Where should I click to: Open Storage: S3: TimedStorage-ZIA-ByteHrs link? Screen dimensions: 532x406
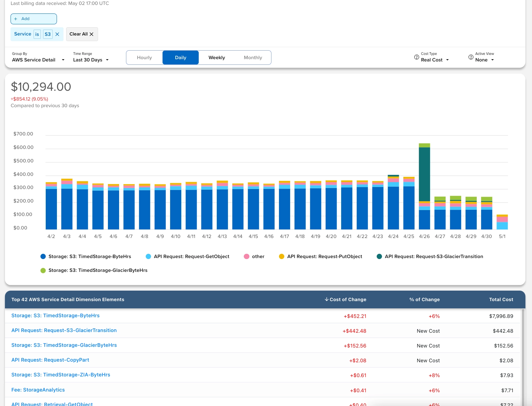pyautogui.click(x=61, y=375)
